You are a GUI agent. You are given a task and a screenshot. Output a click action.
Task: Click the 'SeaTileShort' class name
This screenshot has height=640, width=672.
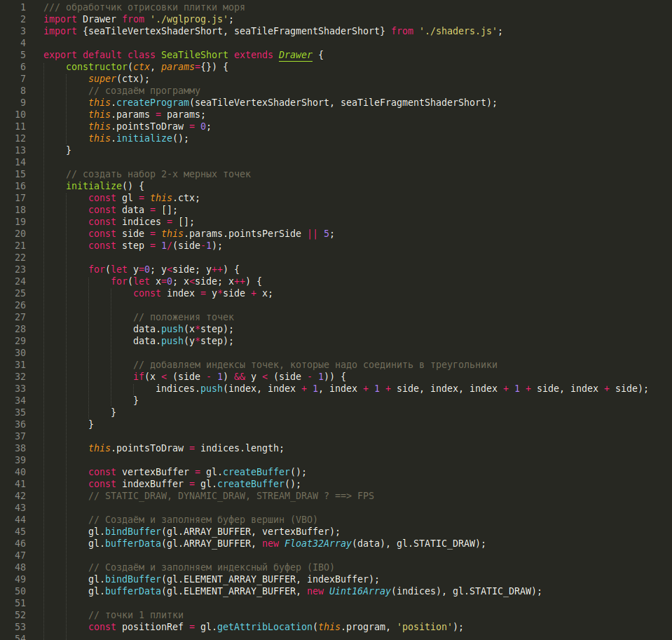[195, 55]
